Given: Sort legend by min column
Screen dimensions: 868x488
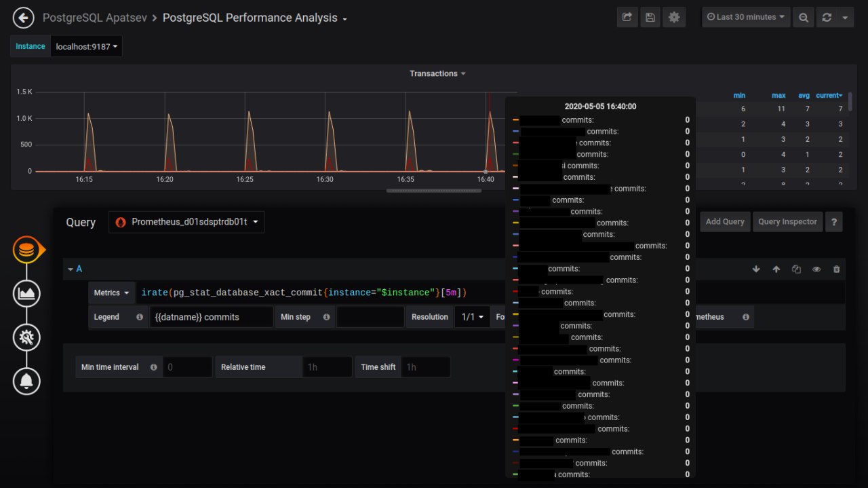Looking at the screenshot, I should tap(739, 96).
